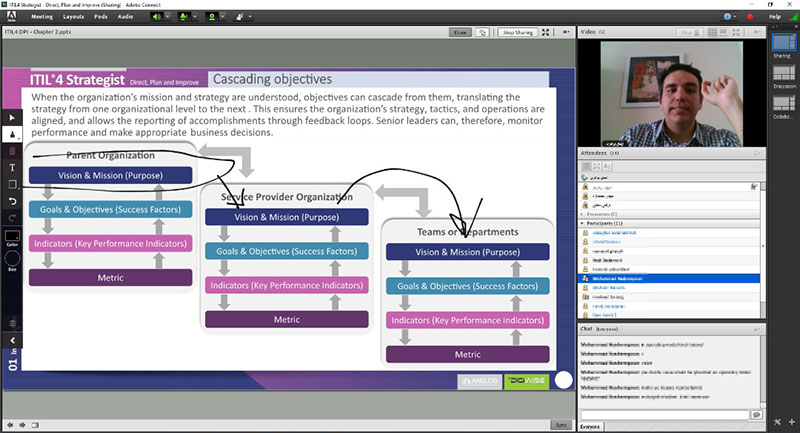This screenshot has height=433, width=800.
Task: Toggle the Draw button in the Share pod
Action: pyautogui.click(x=460, y=32)
